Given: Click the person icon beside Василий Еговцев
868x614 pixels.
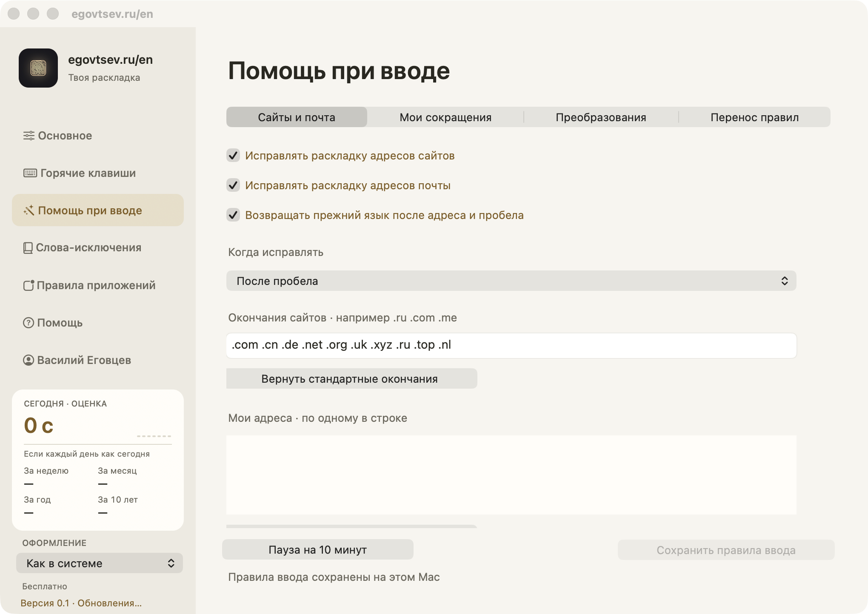Looking at the screenshot, I should (29, 360).
